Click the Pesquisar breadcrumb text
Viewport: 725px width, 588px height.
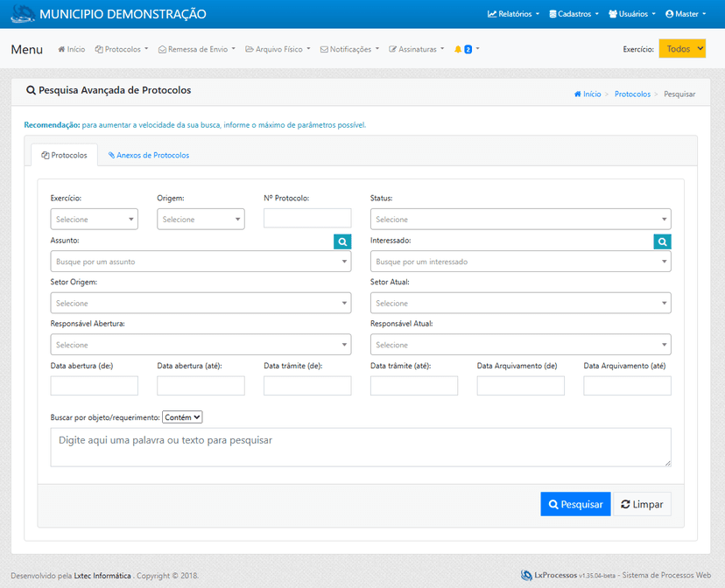pyautogui.click(x=679, y=94)
